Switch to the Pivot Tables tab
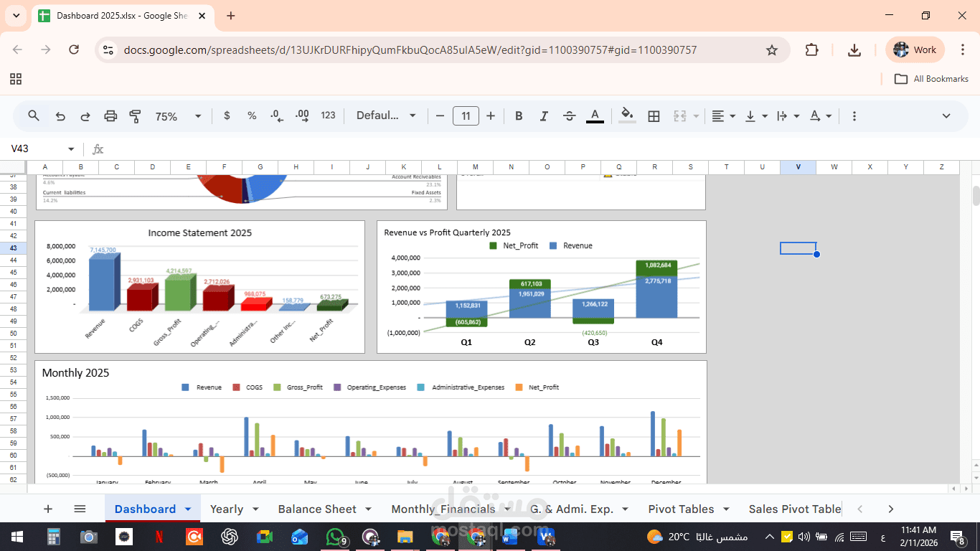The image size is (980, 551). [x=681, y=509]
